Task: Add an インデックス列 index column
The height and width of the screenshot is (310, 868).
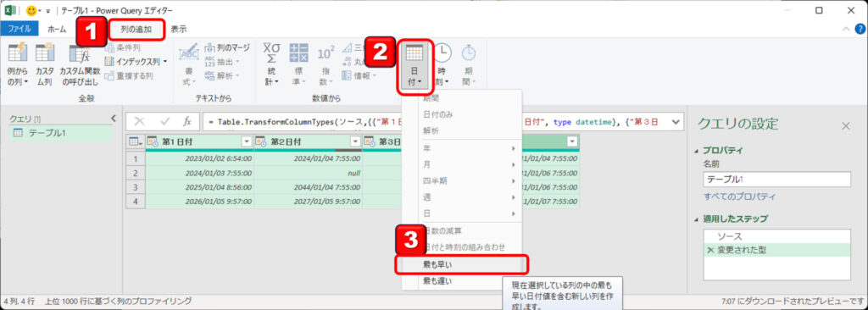Action: pos(133,62)
